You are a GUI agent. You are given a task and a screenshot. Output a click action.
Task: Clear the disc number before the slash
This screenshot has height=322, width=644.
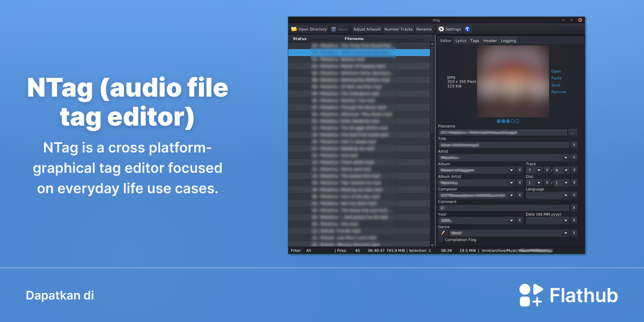[547, 182]
